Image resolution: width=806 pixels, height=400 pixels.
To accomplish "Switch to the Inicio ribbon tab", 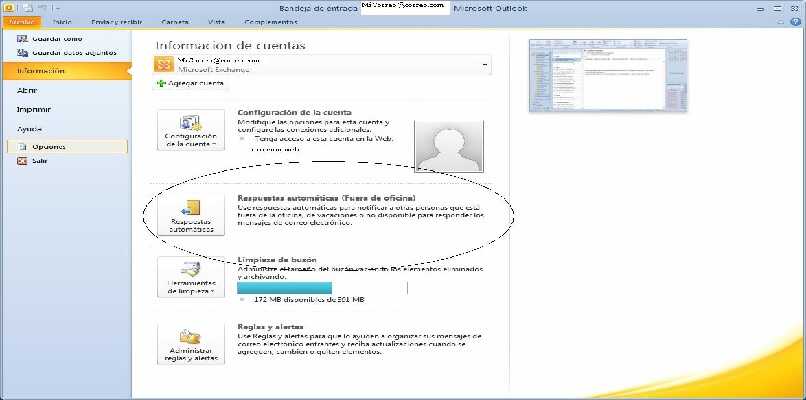I will (x=62, y=22).
